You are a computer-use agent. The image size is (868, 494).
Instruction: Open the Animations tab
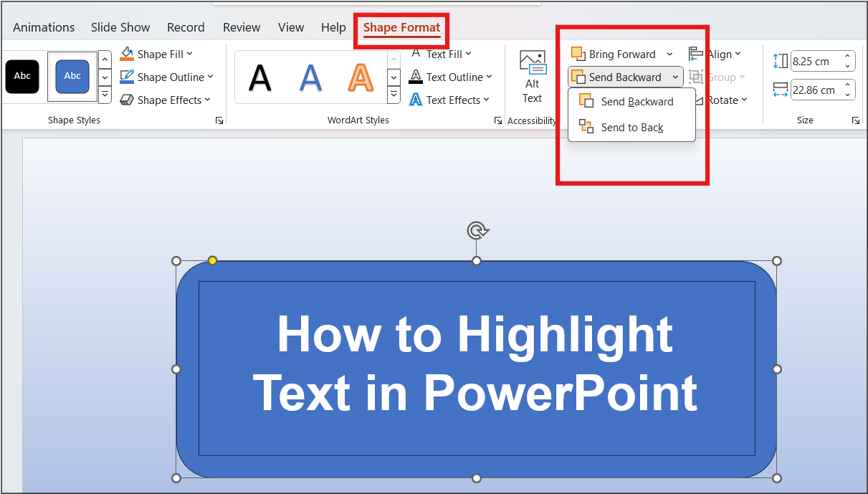pos(44,27)
